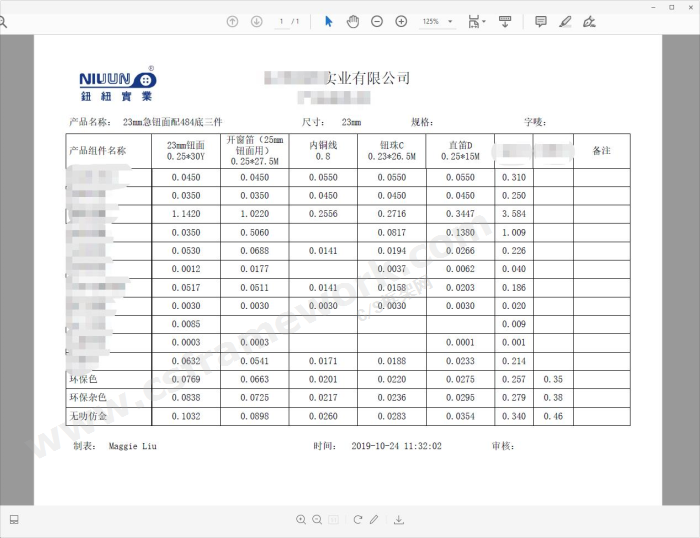
Task: Go to the next page with down arrow
Action: pos(256,21)
